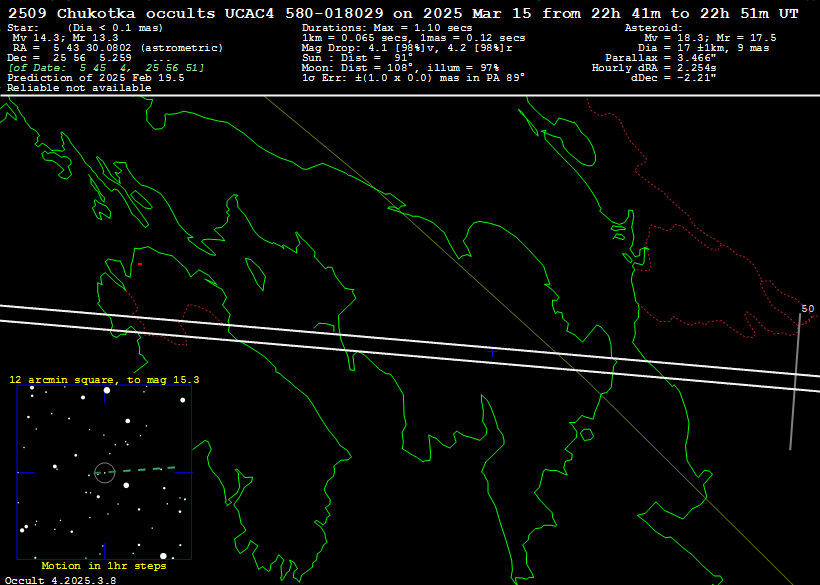820x585 pixels.
Task: Click the small red marker on the map
Action: [x=140, y=264]
